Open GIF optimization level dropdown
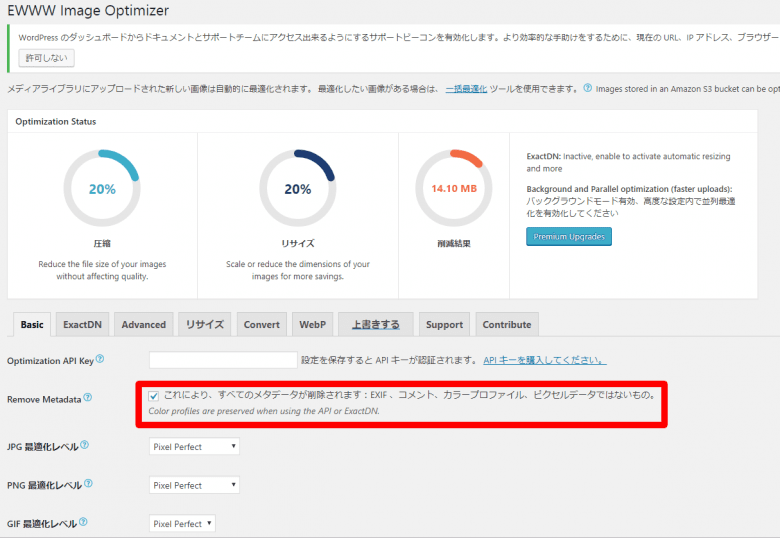This screenshot has width=780, height=538. coord(182,524)
